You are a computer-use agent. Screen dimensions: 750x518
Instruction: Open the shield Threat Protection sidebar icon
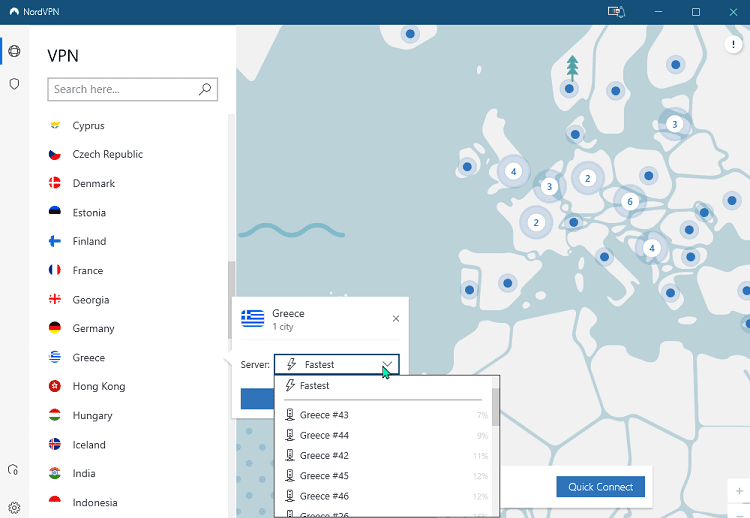[14, 84]
